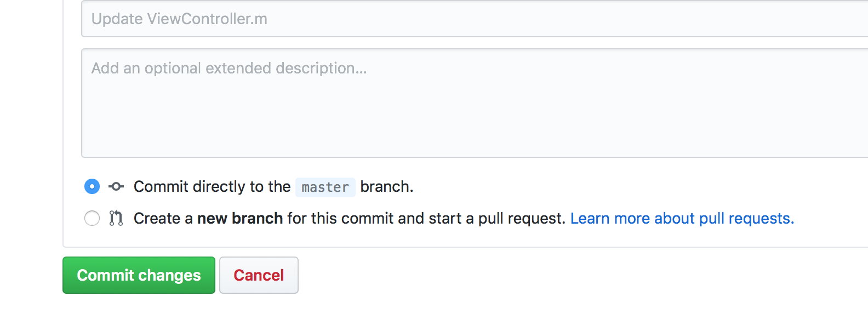868x319 pixels.
Task: Open 'Learn more about pull requests' link
Action: tap(682, 218)
